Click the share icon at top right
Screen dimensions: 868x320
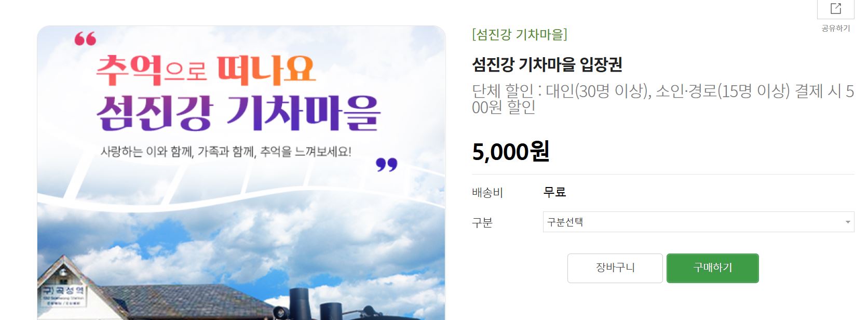tap(835, 8)
